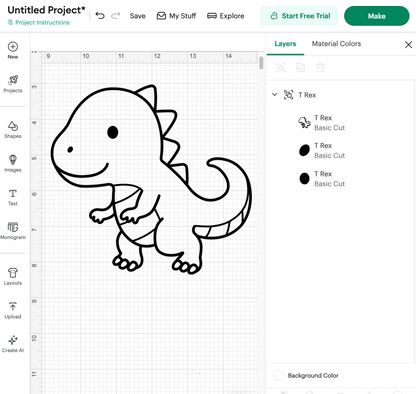Click the green Make button

tap(377, 16)
